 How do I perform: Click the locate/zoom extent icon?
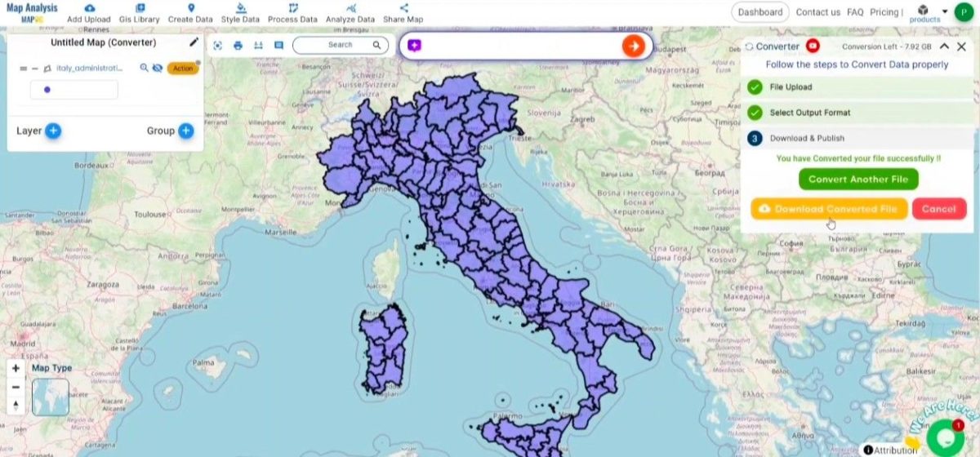pos(218,46)
